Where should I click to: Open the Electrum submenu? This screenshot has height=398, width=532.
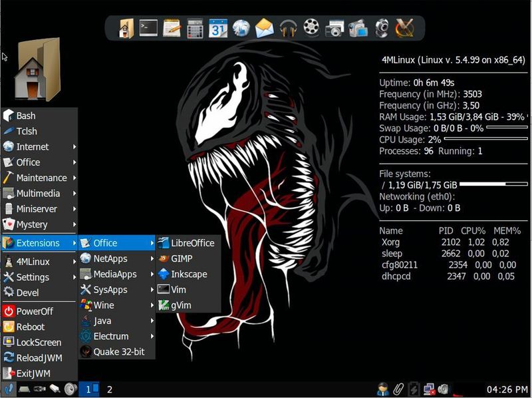tap(117, 336)
